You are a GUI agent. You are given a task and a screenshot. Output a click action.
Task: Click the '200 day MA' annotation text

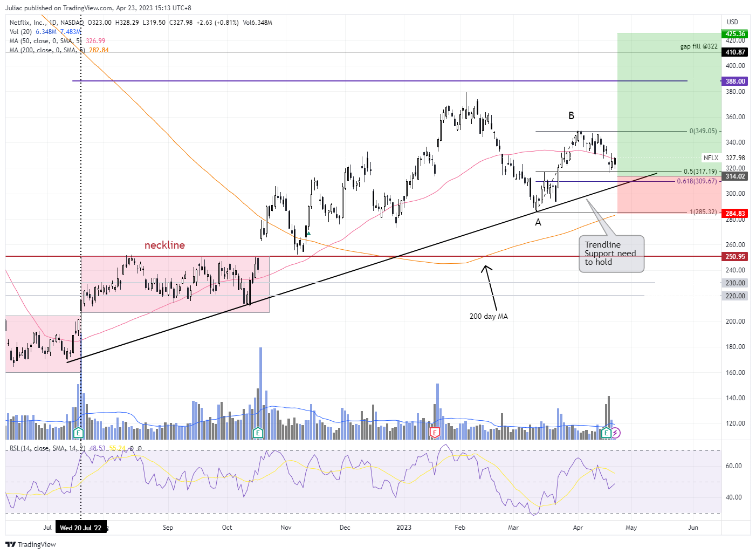tap(489, 316)
